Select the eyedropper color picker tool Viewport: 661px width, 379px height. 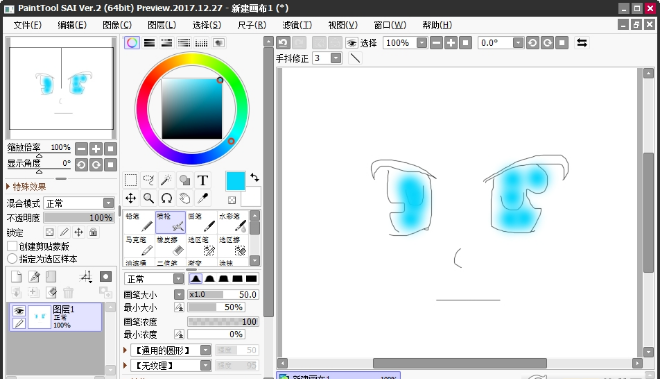(203, 198)
